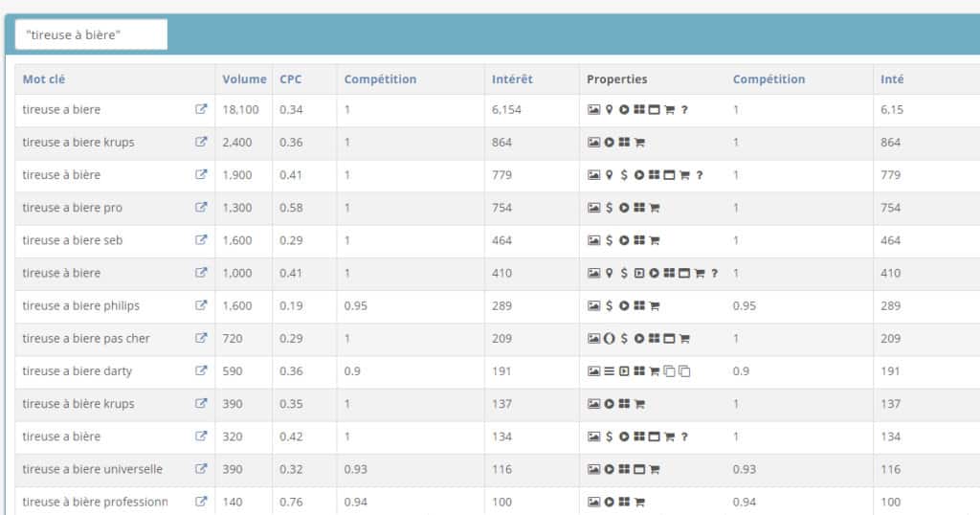
Task: Click the shopping cart icon in the 'pas cher' row
Action: tap(684, 339)
